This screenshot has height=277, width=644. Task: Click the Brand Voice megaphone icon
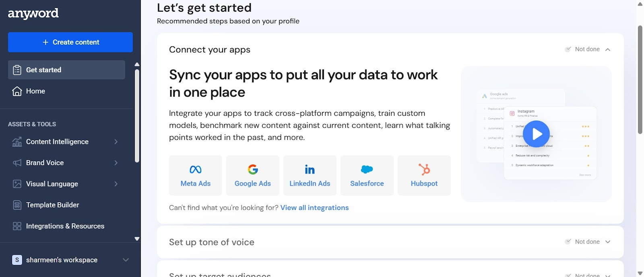tap(17, 163)
